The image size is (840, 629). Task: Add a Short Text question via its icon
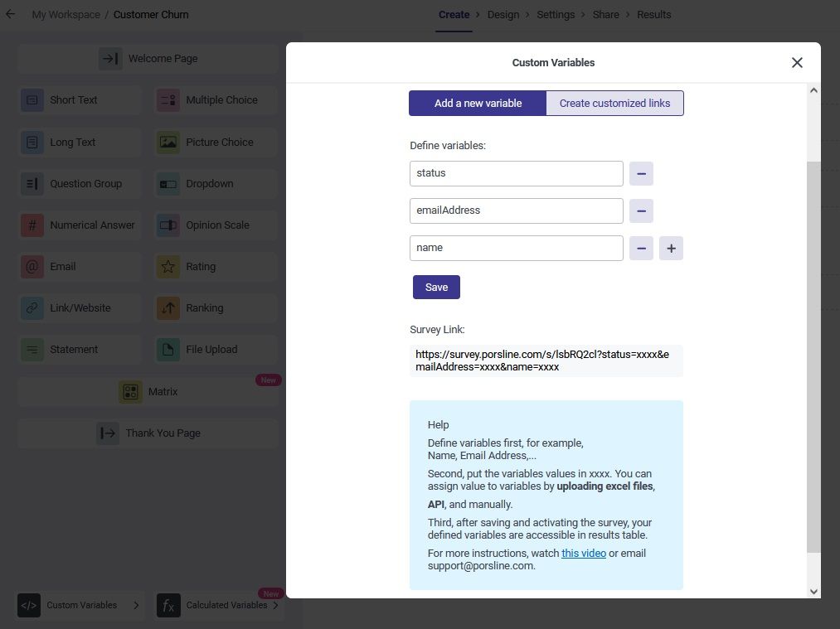point(32,100)
